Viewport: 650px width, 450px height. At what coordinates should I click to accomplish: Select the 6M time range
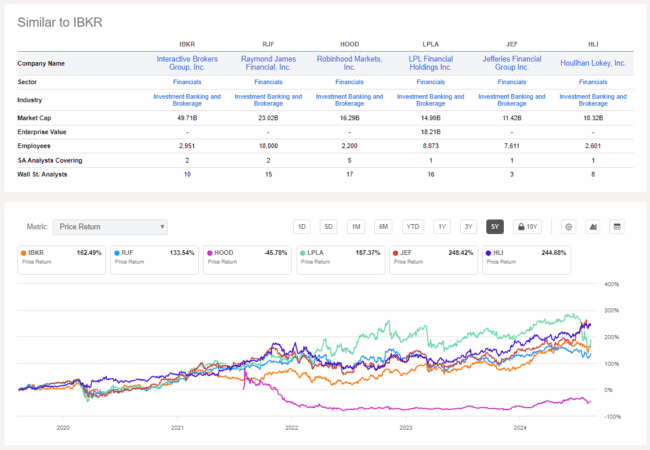383,227
